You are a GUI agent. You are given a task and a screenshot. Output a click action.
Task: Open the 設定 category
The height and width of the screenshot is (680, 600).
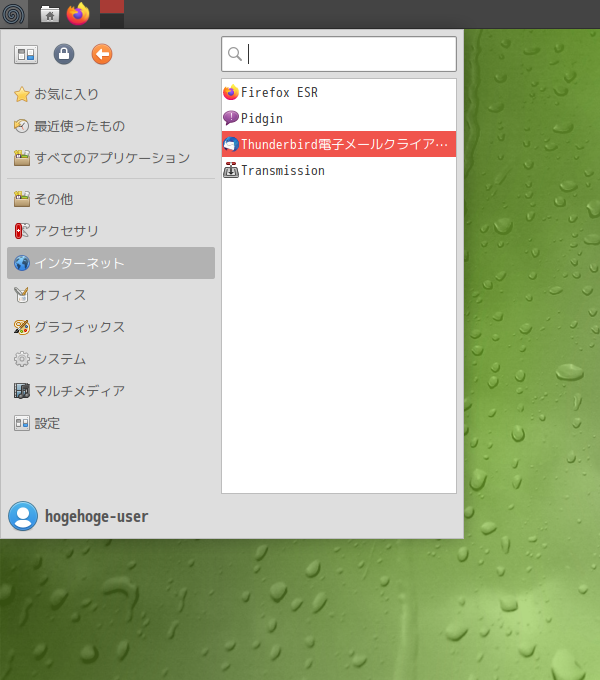click(111, 423)
